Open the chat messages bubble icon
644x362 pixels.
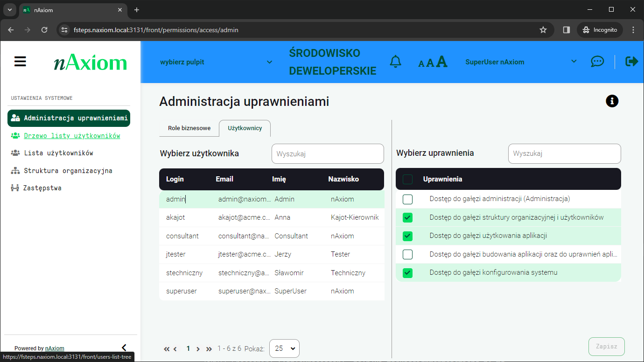pyautogui.click(x=597, y=62)
